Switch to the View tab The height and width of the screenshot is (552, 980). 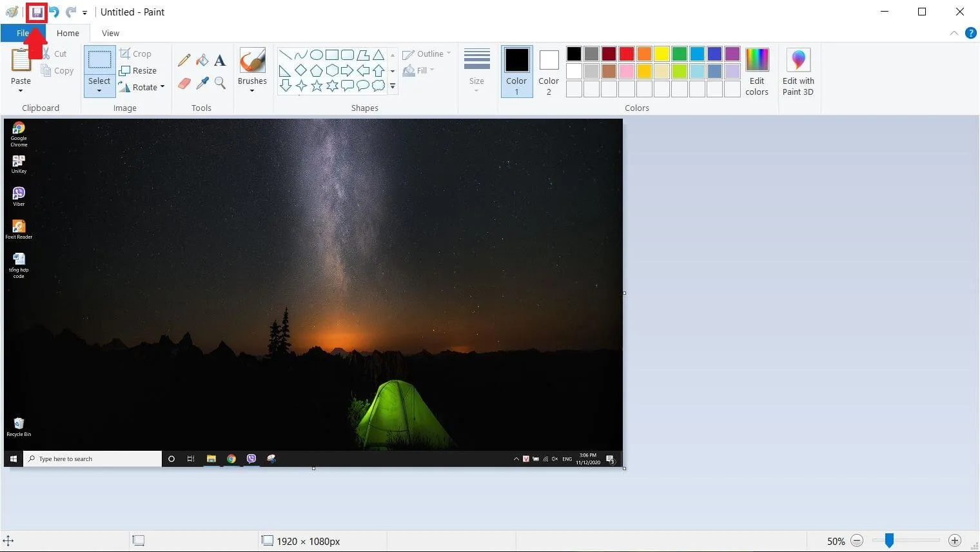110,33
